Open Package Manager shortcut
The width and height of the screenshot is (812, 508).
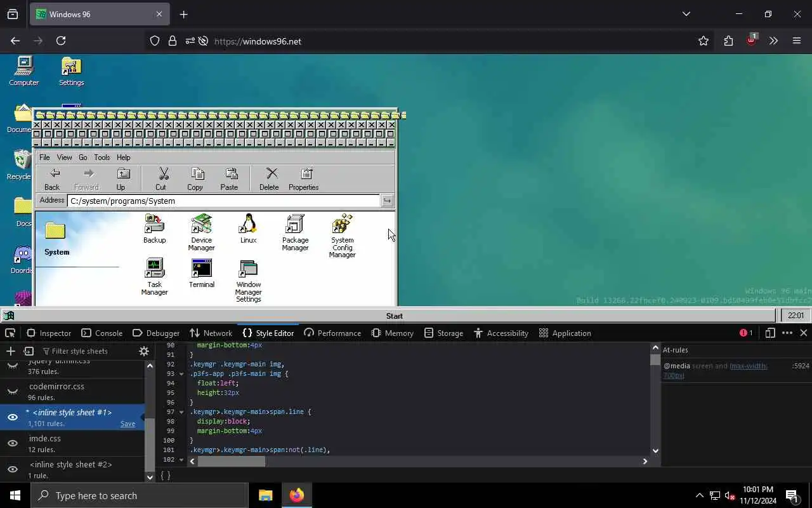click(295, 232)
